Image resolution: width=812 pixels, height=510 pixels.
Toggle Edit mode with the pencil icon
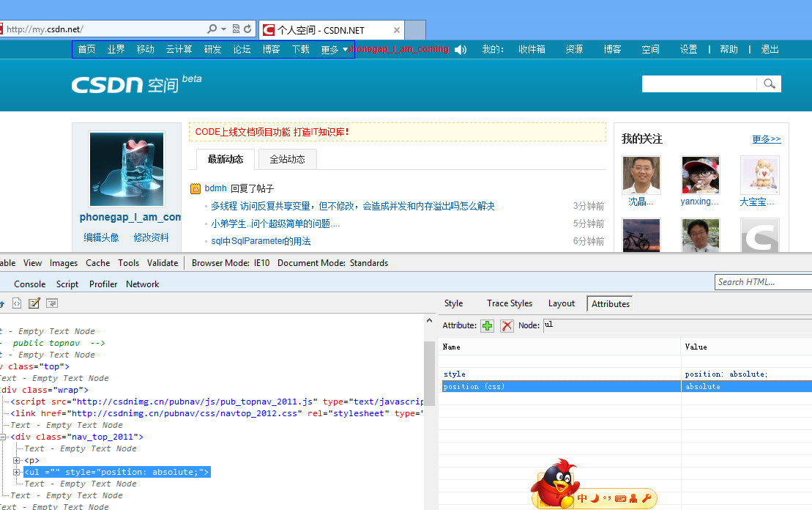click(x=34, y=303)
